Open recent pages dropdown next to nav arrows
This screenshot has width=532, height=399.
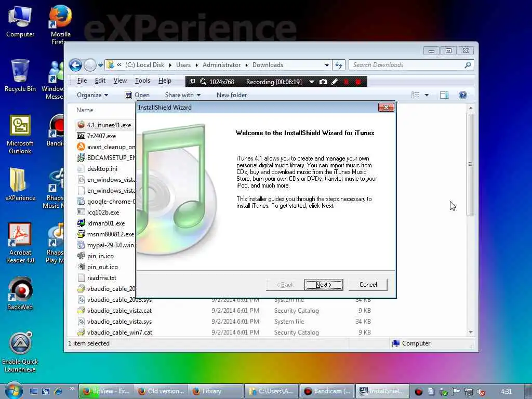(100, 65)
